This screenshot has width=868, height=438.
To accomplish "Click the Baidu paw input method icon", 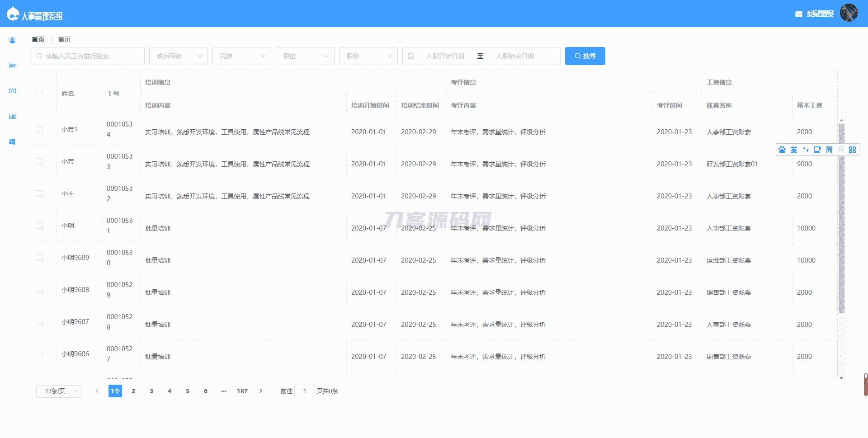I will pyautogui.click(x=782, y=150).
